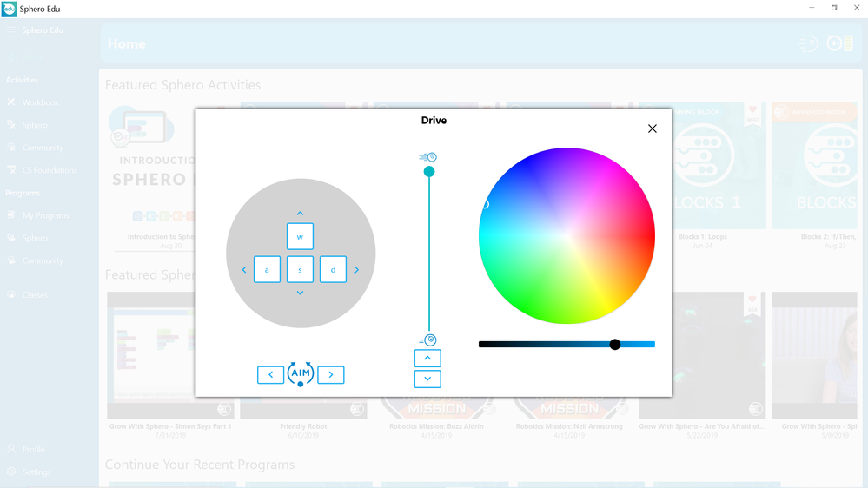Click the Profile person icon
Screen dimensions: 868x488
[11, 449]
